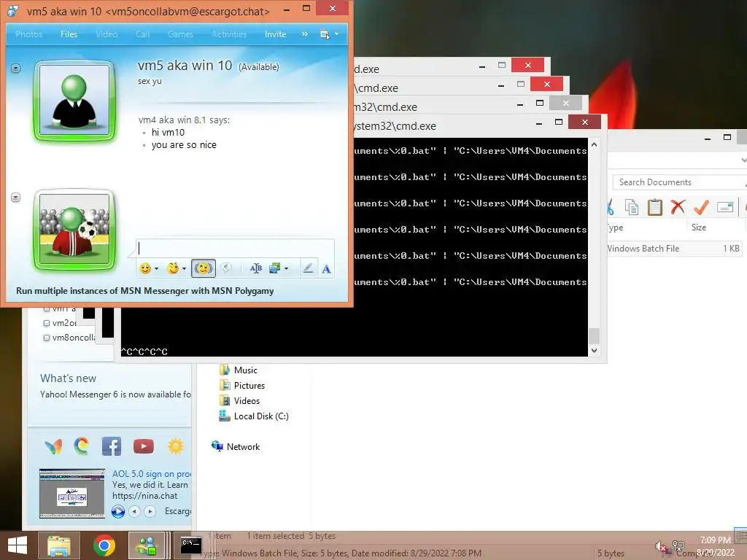
Task: Go to the previous news item arrow
Action: (x=135, y=511)
